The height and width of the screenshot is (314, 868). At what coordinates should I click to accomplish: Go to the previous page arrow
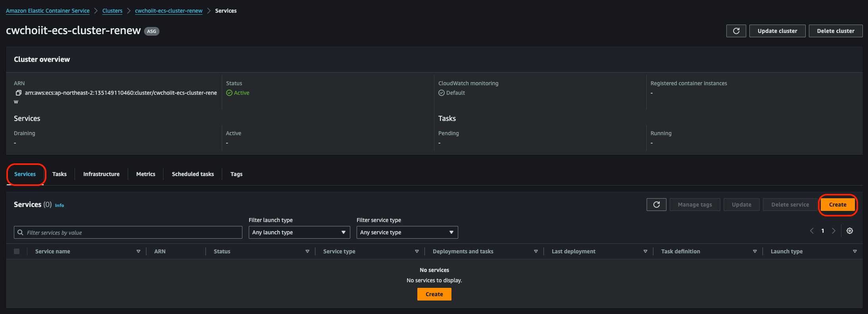812,231
